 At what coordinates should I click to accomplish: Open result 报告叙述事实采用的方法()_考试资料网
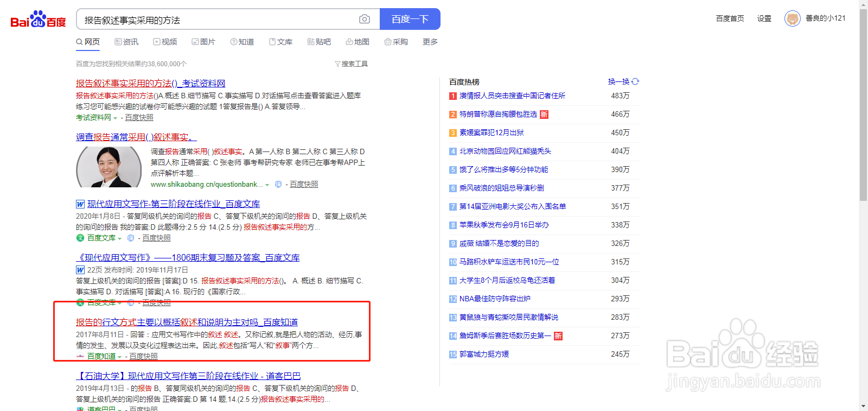[150, 83]
